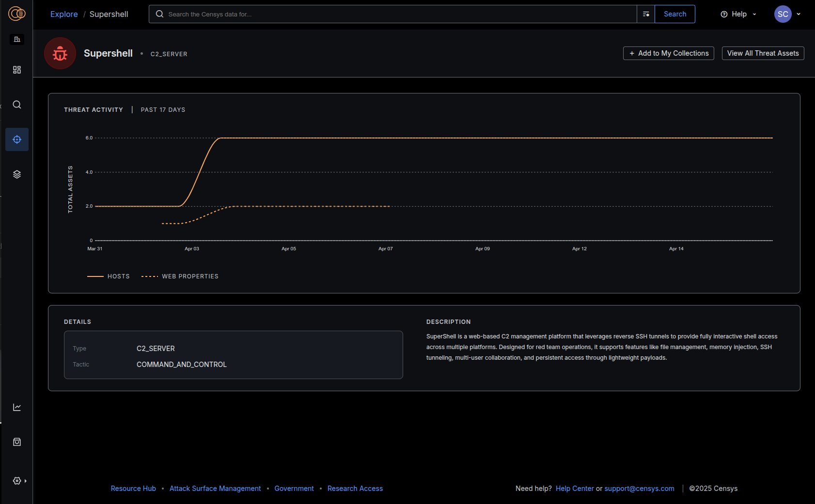Viewport: 815px width, 504px height.
Task: Open the line chart analytics sidebar icon
Action: 17,407
